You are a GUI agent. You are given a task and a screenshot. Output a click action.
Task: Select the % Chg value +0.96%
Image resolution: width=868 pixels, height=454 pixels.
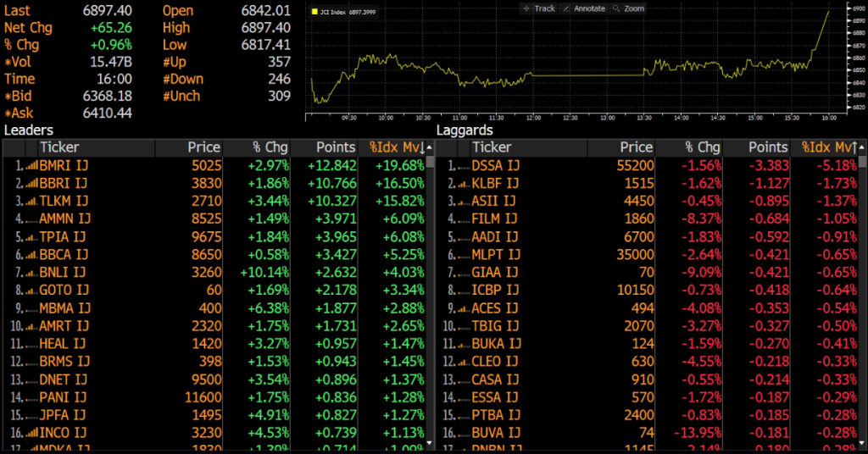[x=111, y=45]
